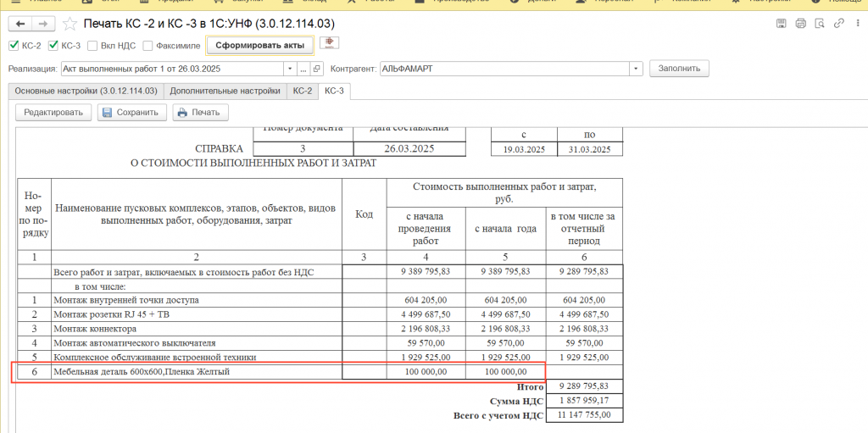Copy link with the chain icon
Image resolution: width=868 pixels, height=433 pixels.
(x=839, y=23)
